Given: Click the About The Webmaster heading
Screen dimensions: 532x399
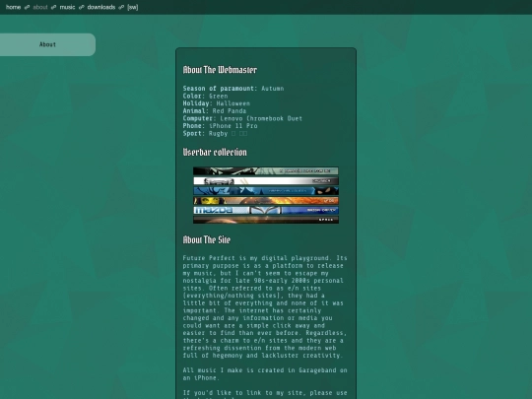Looking at the screenshot, I should (x=220, y=70).
